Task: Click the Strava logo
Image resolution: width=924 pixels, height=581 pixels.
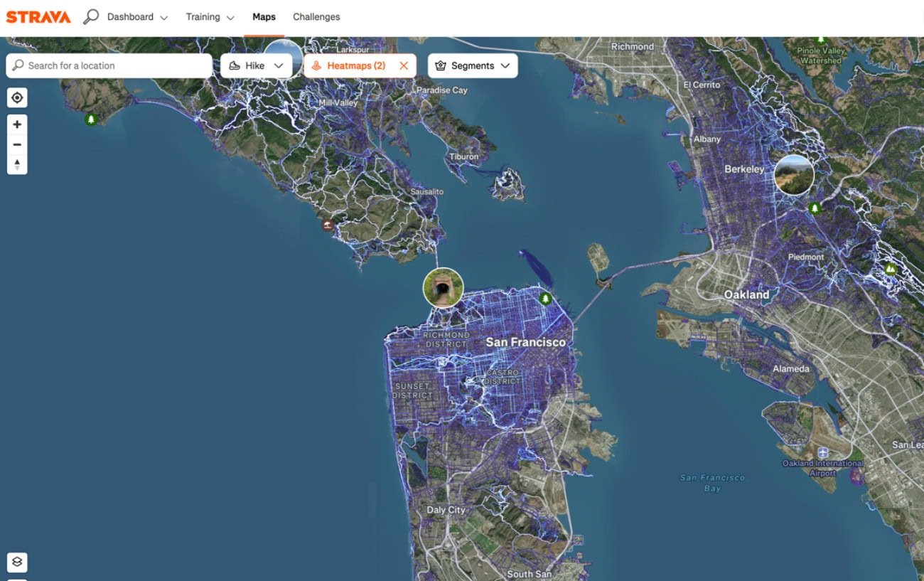Action: coord(38,16)
